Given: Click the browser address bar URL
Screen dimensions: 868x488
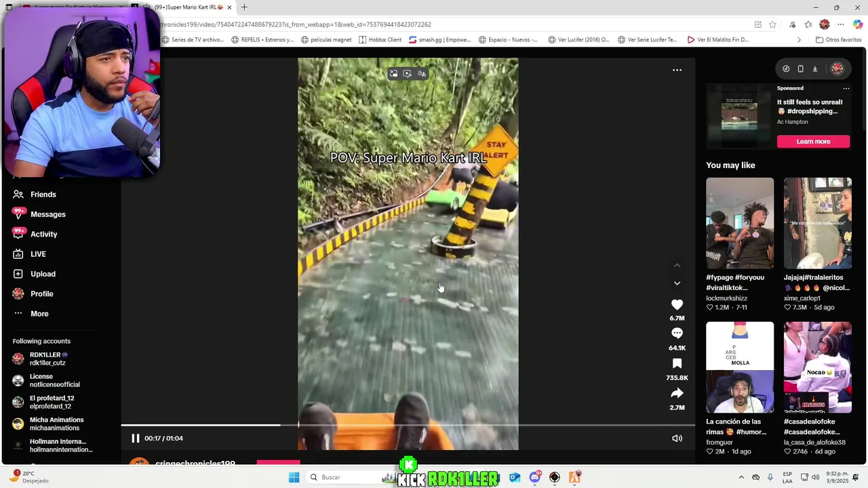Looking at the screenshot, I should (x=295, y=24).
